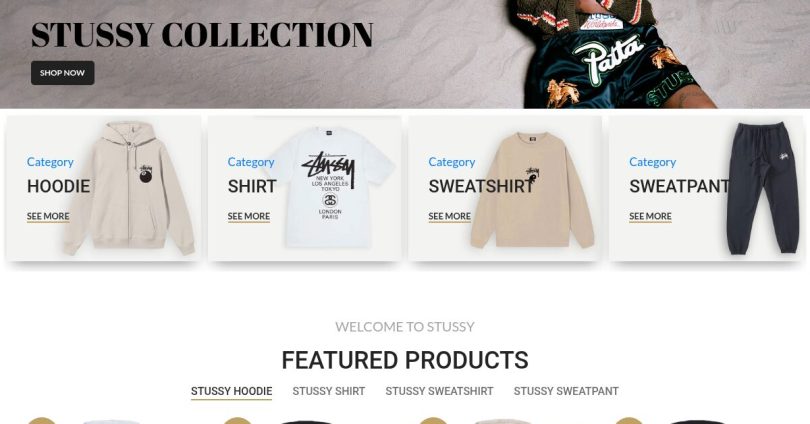Click the HOODIE category title
Image resolution: width=810 pixels, height=424 pixels.
[x=58, y=186]
